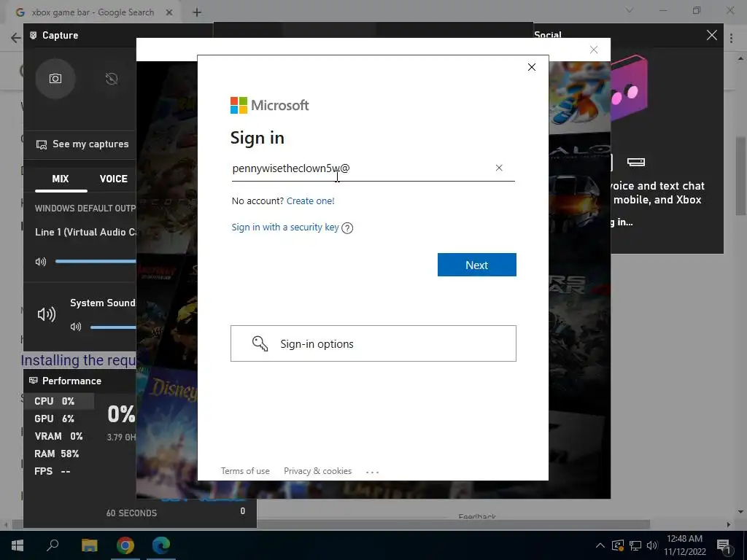The width and height of the screenshot is (747, 560).
Task: Click the more options ellipsis in footer
Action: click(372, 472)
